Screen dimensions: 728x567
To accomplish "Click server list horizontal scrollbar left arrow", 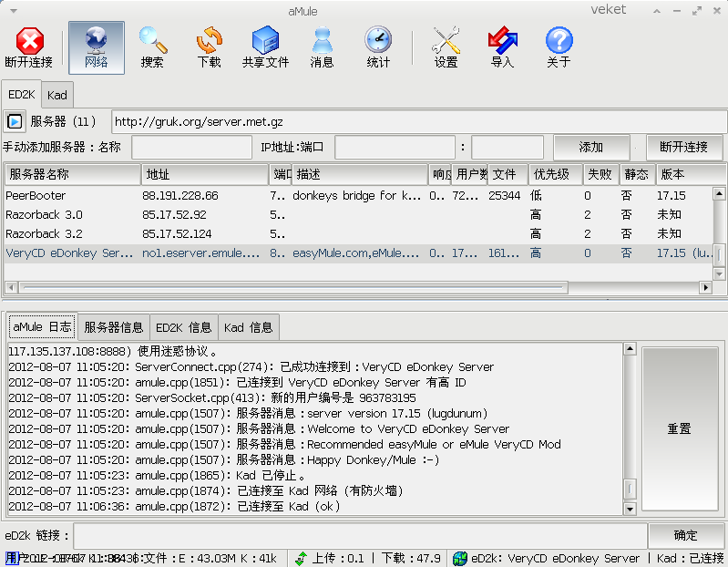I will (11, 287).
